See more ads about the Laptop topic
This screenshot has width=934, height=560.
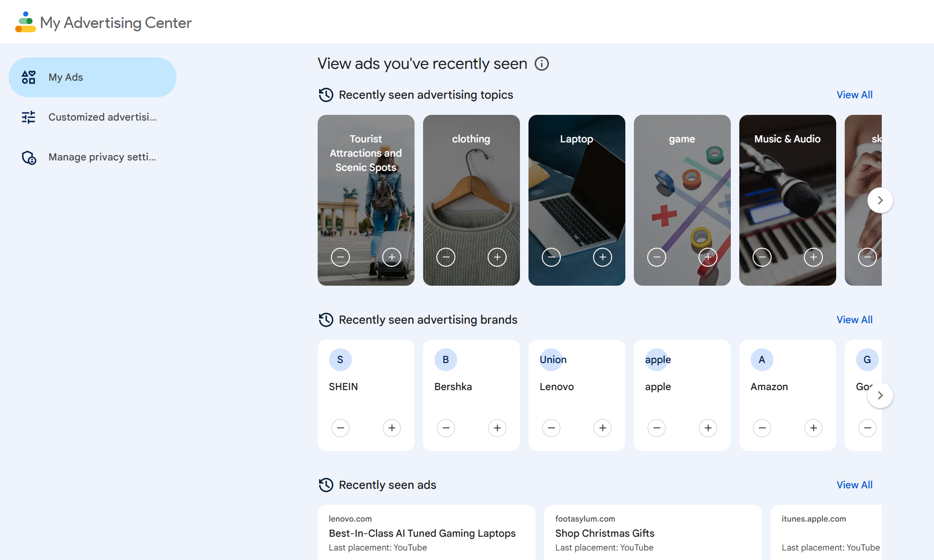click(x=602, y=257)
